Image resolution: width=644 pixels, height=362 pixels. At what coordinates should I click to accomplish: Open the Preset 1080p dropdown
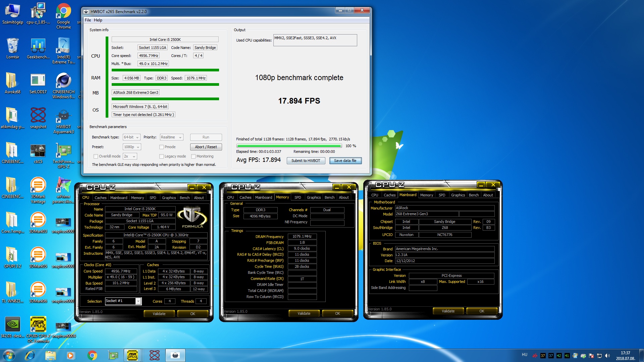click(x=132, y=147)
